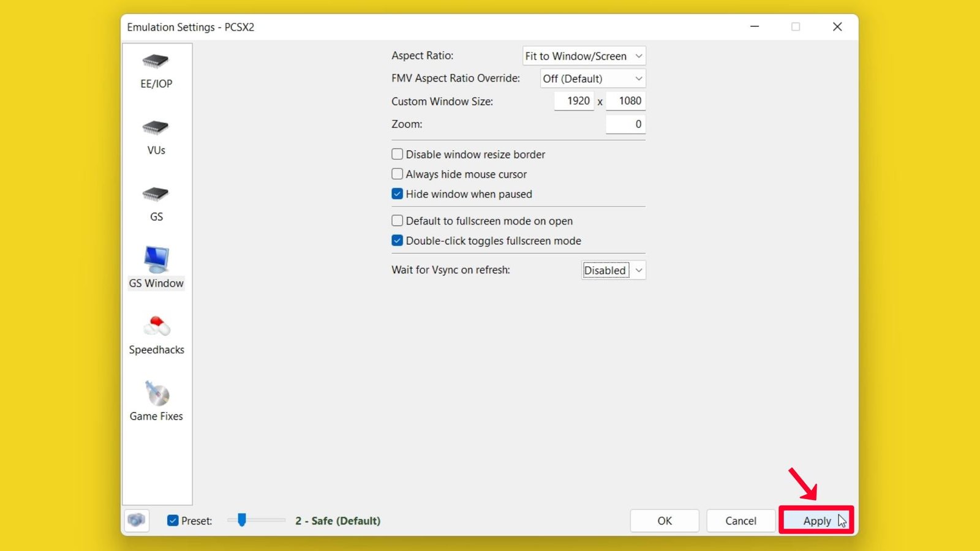Open the EE/IOP settings page icon
Viewport: 980px width, 551px height.
156,61
